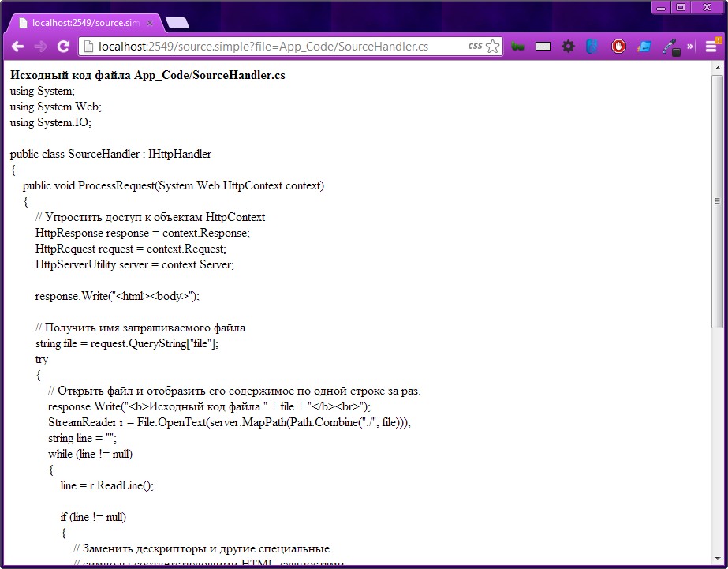Click the CSS extension icon in address bar
This screenshot has height=569, width=728.
tap(475, 46)
